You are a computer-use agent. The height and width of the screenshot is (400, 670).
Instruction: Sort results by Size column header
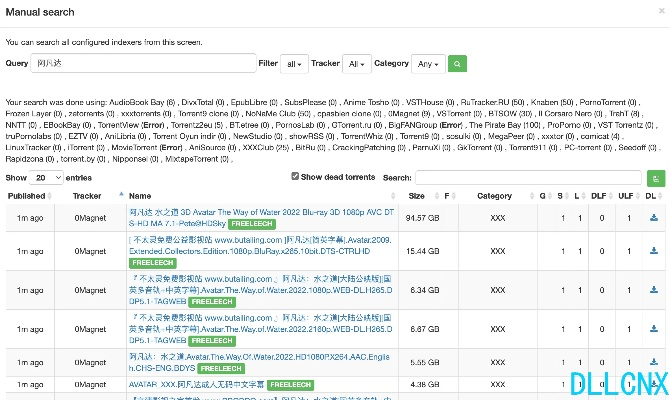(x=417, y=196)
